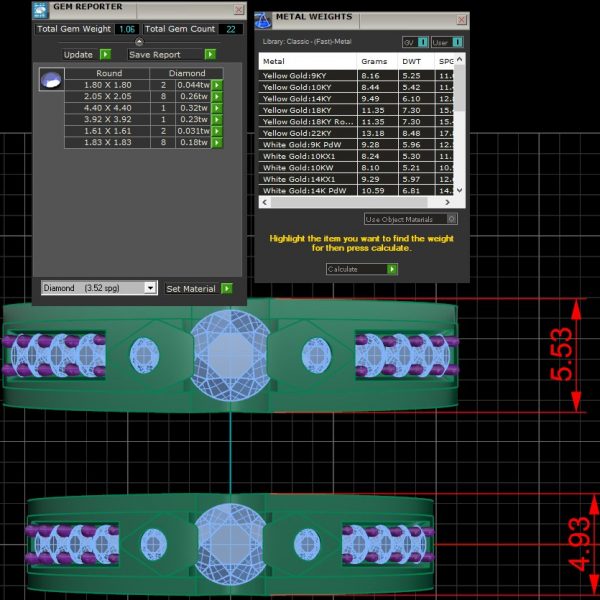Click the Metal column header
600x600 pixels.
[x=308, y=61]
